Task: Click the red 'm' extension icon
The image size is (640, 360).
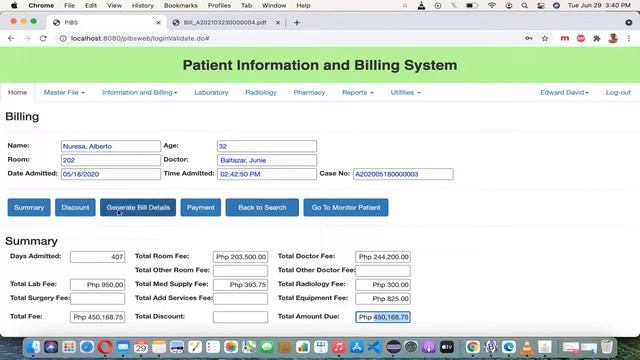Action: (564, 38)
